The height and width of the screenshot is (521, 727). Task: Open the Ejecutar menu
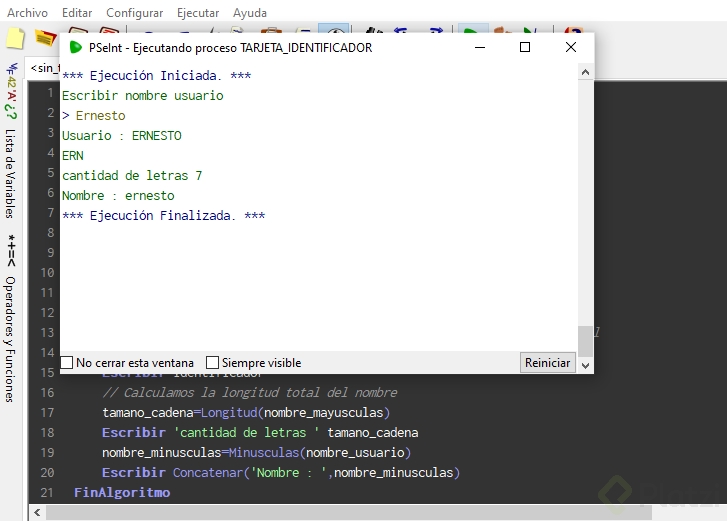[198, 13]
